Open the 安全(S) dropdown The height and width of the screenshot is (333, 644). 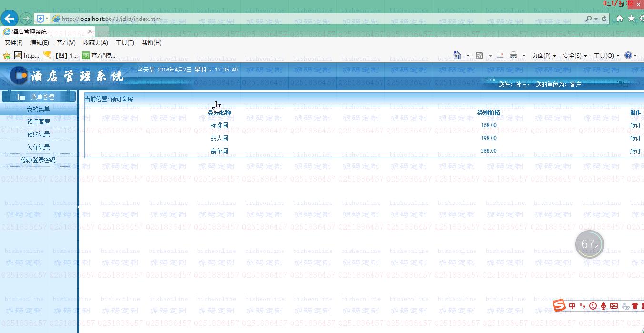575,56
